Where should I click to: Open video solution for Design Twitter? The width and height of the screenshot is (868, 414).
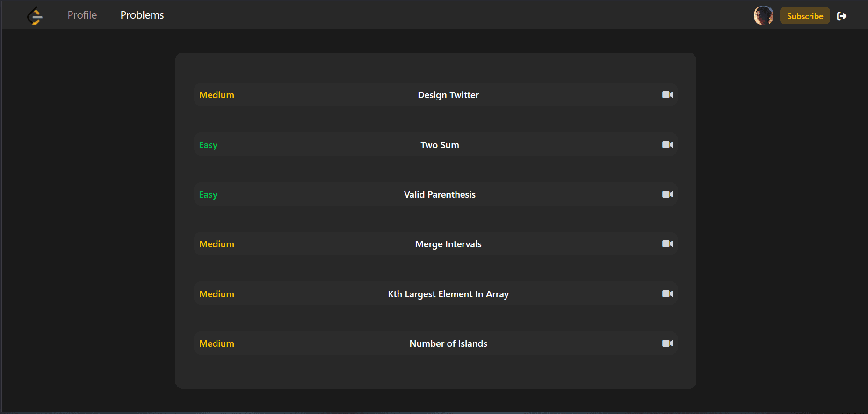coord(667,95)
